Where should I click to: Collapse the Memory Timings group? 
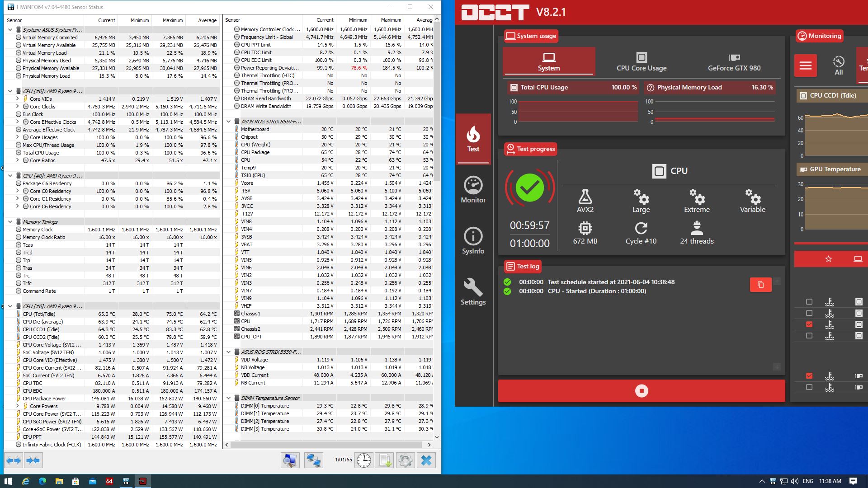10,222
